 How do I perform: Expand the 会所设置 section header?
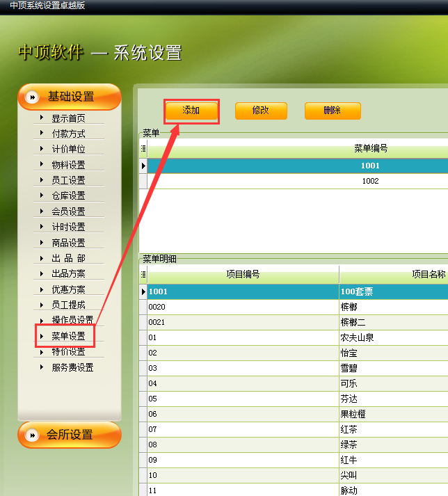70,435
